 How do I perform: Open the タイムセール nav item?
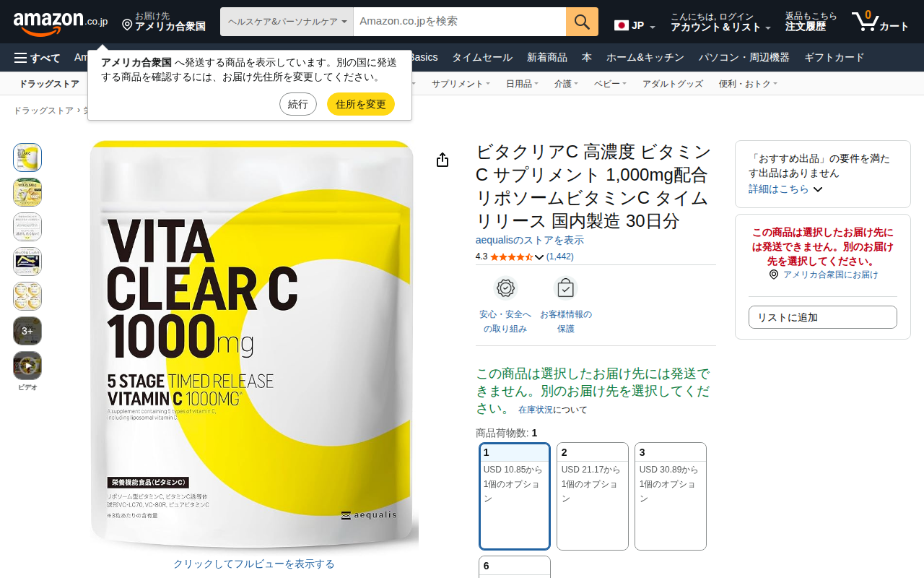click(482, 58)
